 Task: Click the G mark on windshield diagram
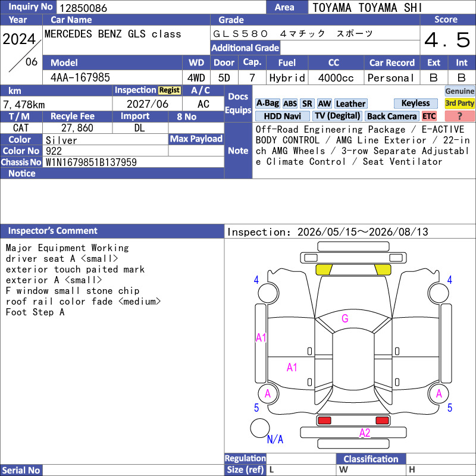pyautogui.click(x=345, y=318)
